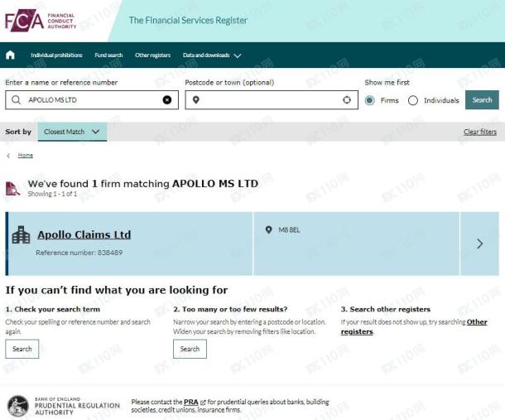The width and height of the screenshot is (505, 420).
Task: Click the Prudential Regulation Authority logo
Action: 64,406
